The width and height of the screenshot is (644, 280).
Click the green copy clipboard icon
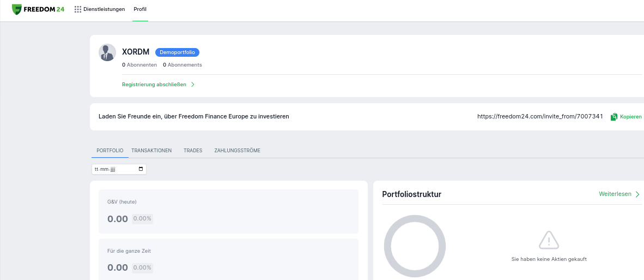[x=614, y=117]
